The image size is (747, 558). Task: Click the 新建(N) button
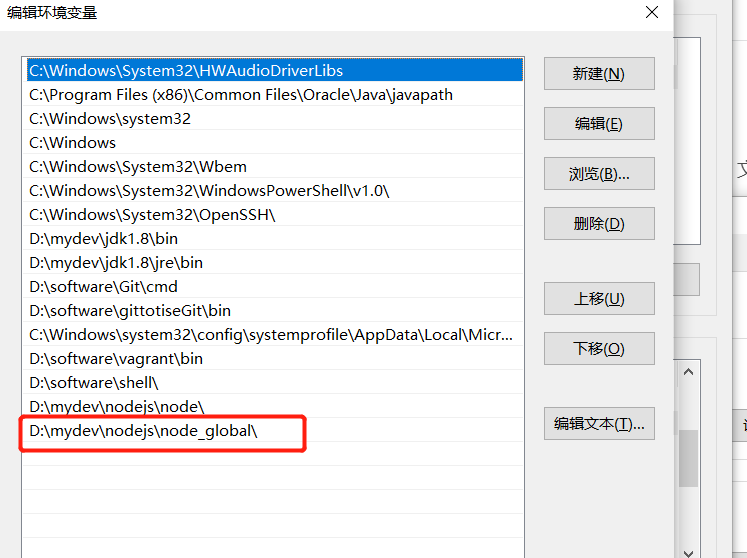tap(599, 73)
